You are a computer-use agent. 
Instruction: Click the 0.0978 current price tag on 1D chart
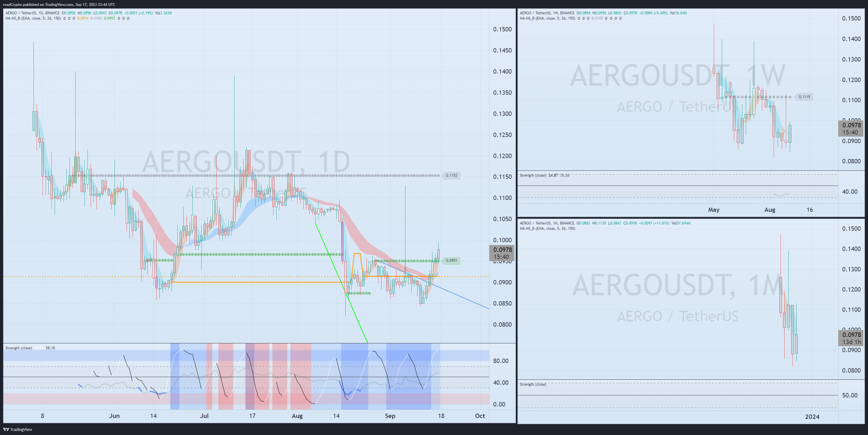point(502,253)
